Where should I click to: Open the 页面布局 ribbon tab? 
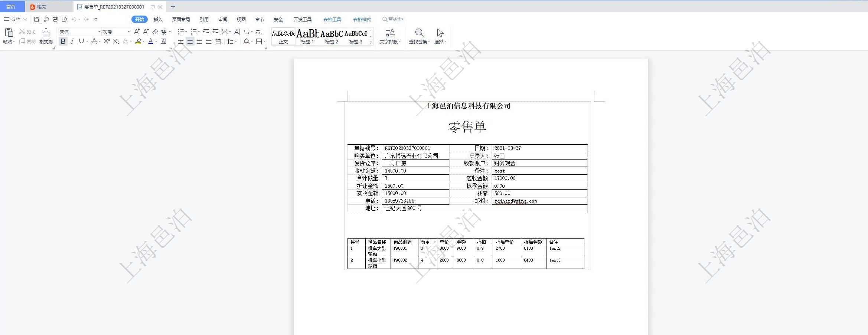tap(181, 20)
